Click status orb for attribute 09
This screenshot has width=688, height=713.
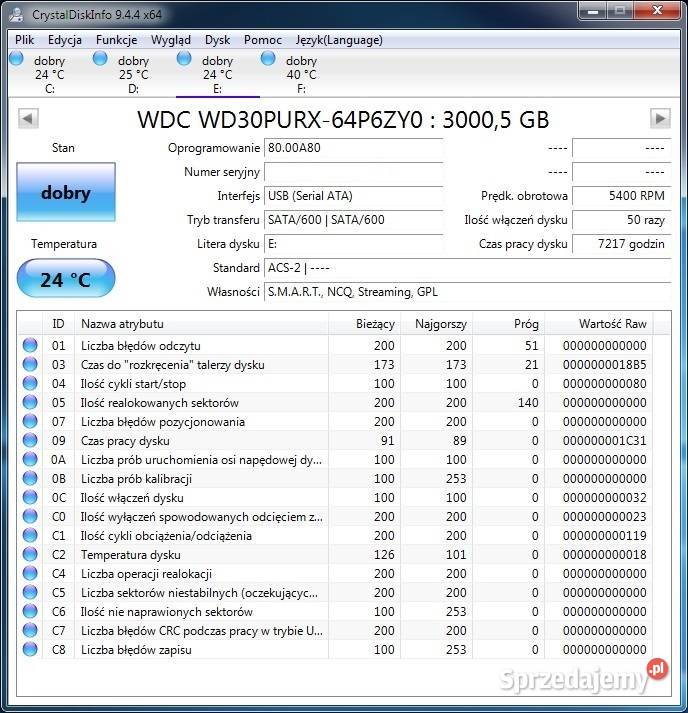[30, 441]
